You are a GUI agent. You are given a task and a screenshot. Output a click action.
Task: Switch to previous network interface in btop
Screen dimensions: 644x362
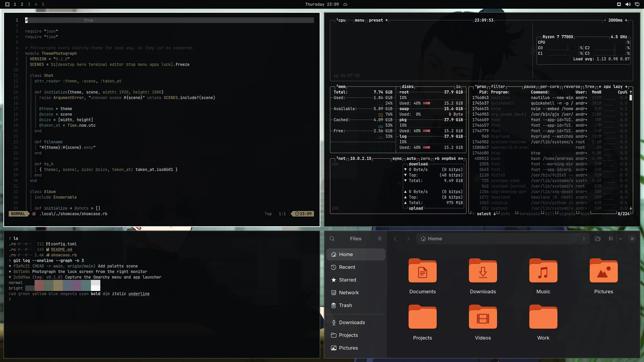click(437, 159)
